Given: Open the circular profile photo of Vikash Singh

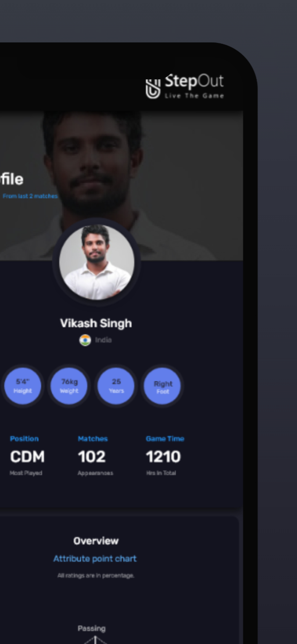Looking at the screenshot, I should tap(97, 262).
